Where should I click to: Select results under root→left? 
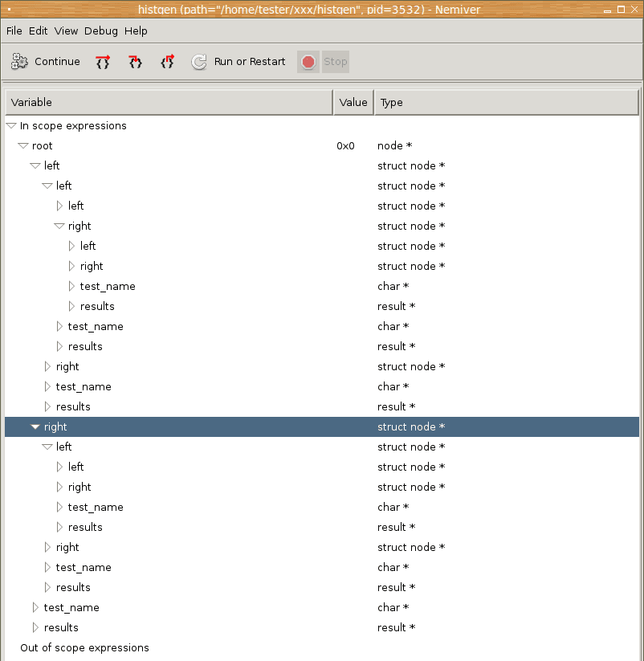coord(73,407)
